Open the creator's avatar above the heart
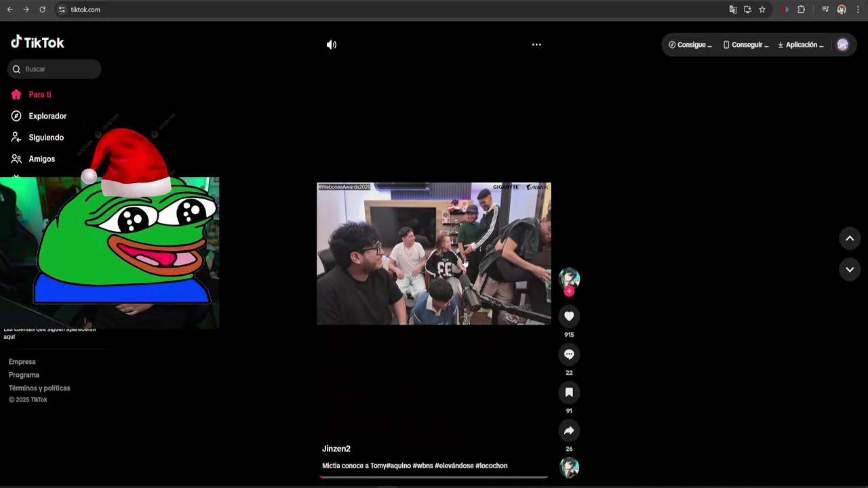The height and width of the screenshot is (488, 868). (569, 278)
